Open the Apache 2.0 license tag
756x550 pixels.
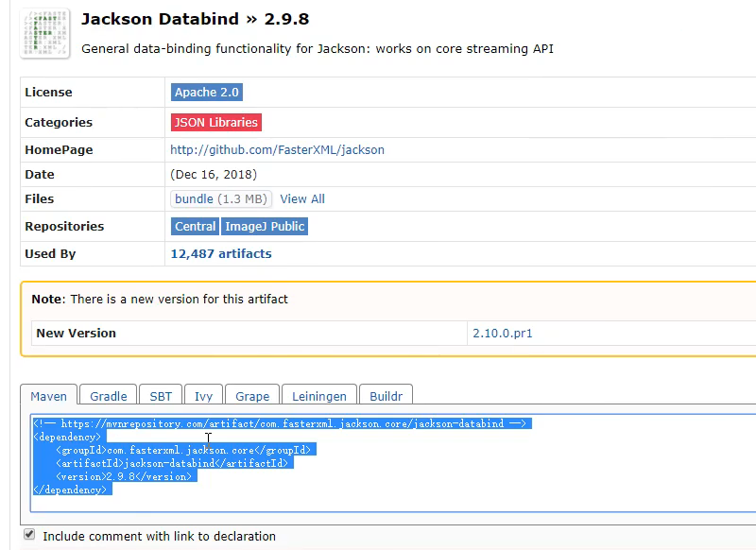point(206,92)
